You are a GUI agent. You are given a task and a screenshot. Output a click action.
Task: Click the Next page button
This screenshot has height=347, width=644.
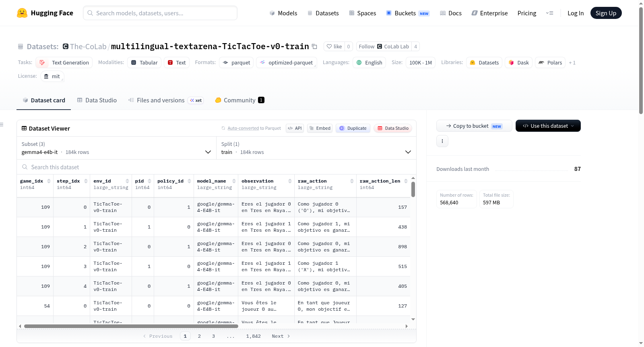pos(281,336)
